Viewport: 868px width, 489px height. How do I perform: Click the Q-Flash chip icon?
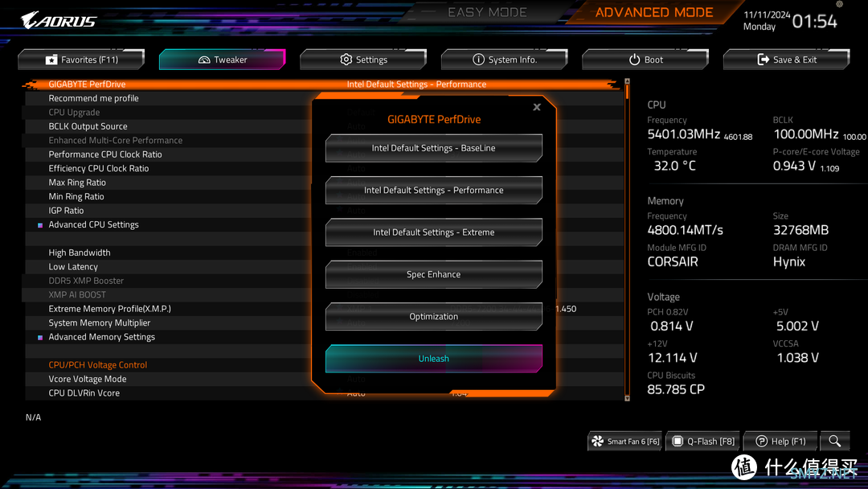click(x=677, y=441)
